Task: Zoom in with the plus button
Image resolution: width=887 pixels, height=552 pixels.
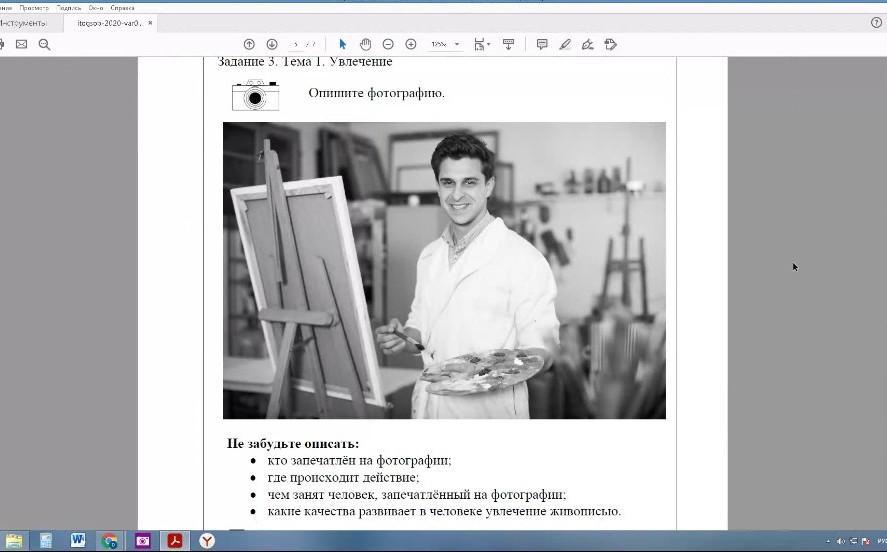Action: (411, 44)
